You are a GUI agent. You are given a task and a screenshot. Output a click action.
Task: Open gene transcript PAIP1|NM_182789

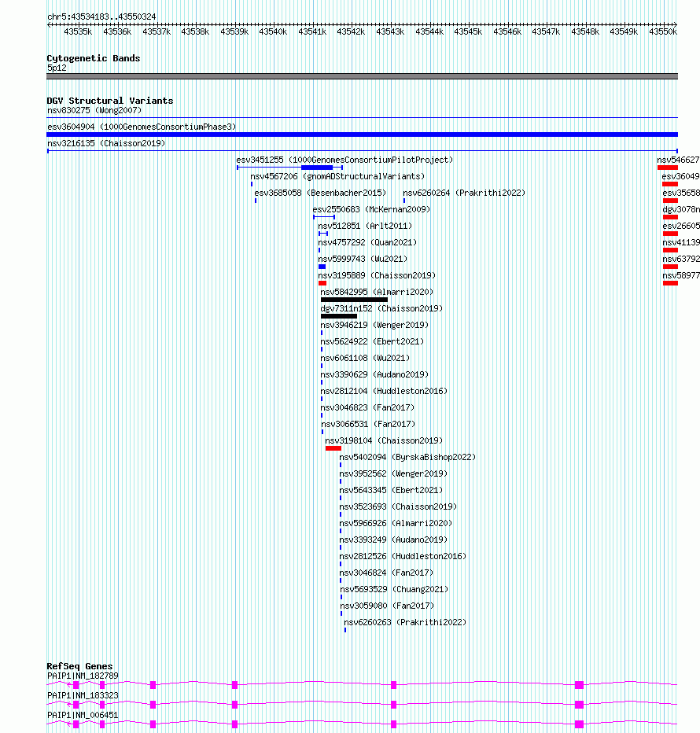click(x=83, y=676)
